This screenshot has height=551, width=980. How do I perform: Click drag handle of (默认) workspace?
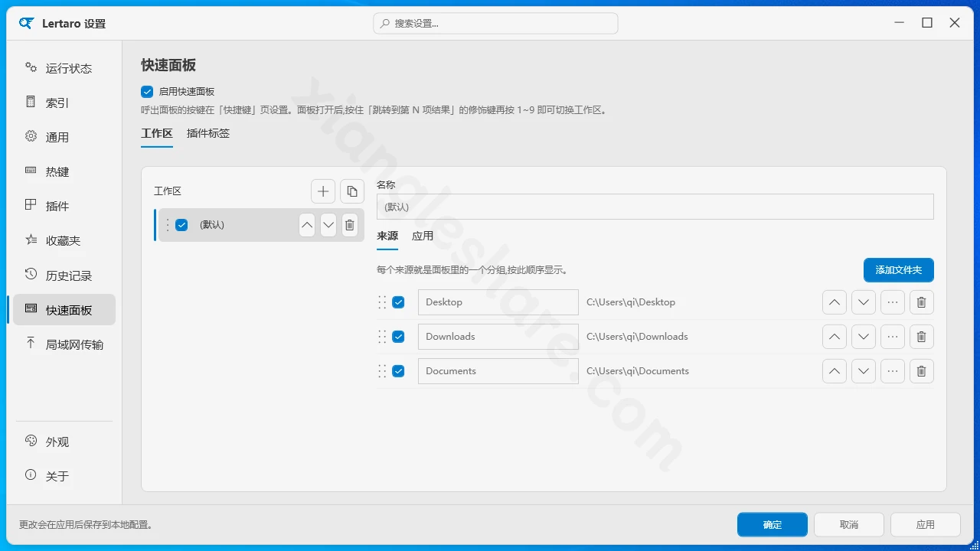coord(167,225)
